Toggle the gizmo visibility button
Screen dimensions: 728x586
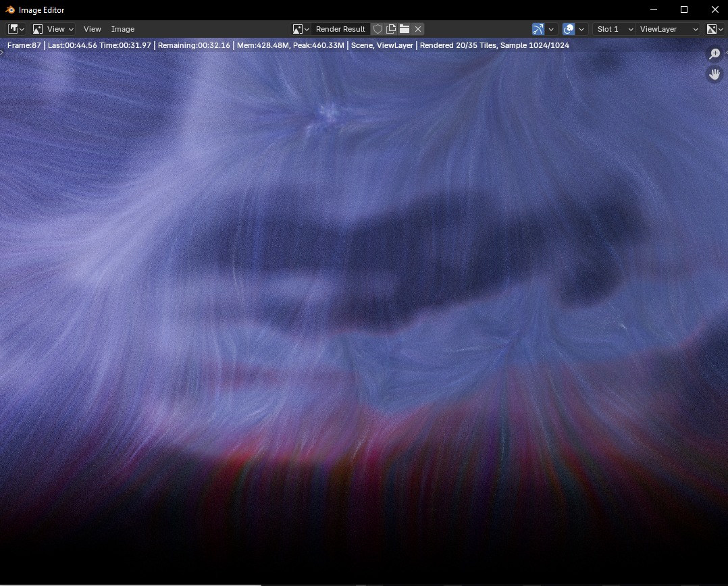[x=538, y=29]
